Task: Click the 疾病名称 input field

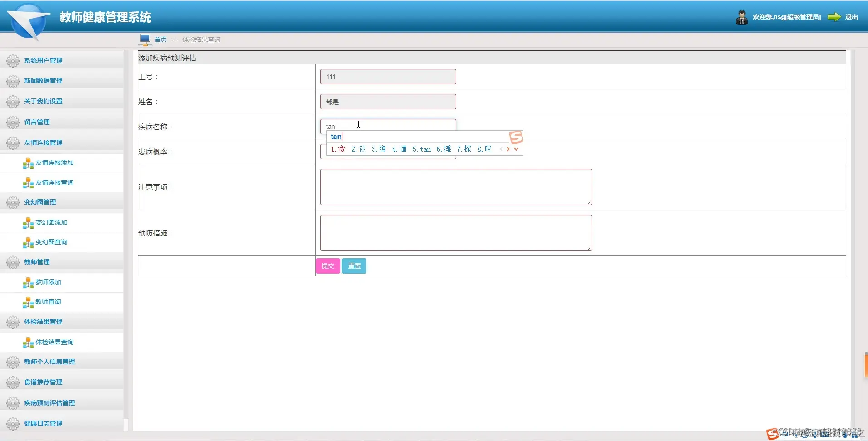Action: [388, 126]
